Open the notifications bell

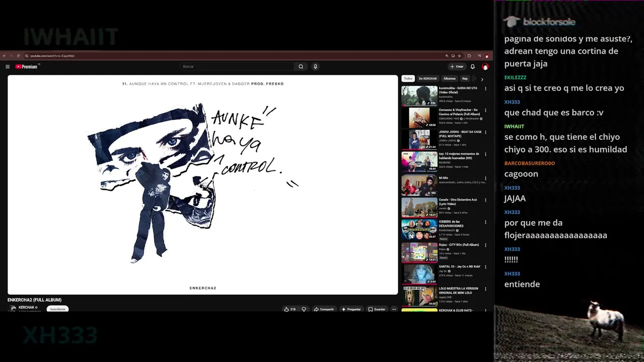(472, 66)
